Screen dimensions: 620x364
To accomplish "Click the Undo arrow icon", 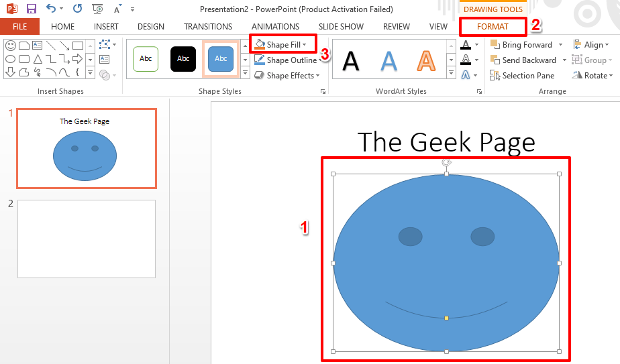I will coord(51,8).
